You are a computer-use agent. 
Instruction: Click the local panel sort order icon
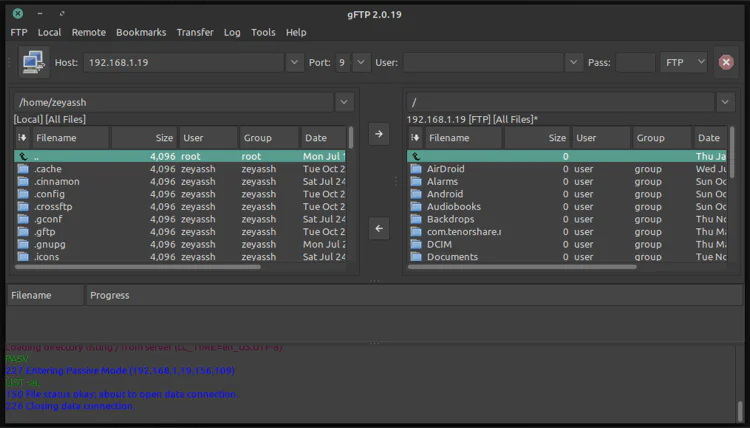pyautogui.click(x=23, y=138)
